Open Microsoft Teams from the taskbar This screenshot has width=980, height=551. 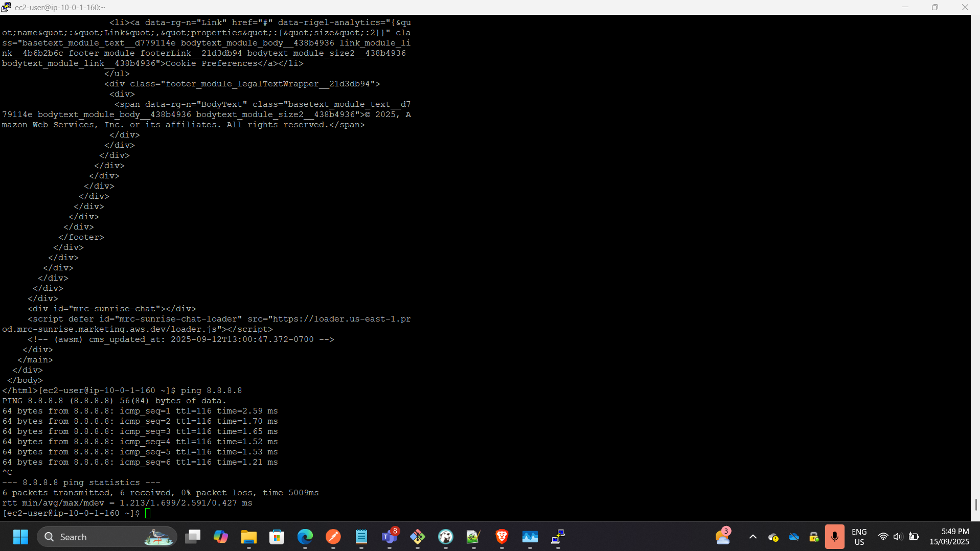(x=390, y=537)
